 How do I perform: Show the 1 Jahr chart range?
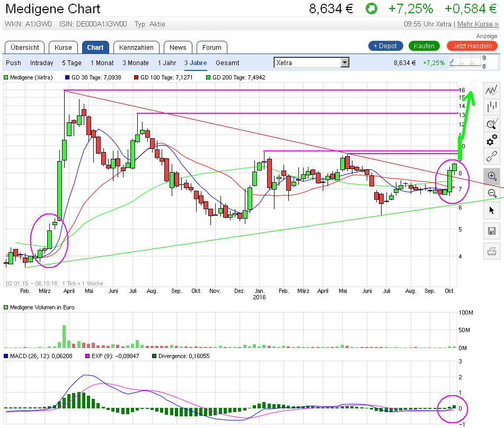[x=167, y=63]
